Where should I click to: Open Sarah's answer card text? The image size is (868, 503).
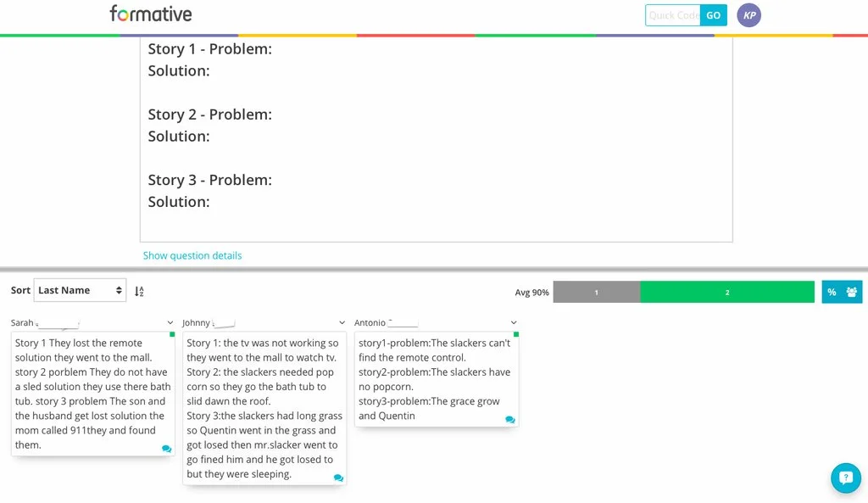(x=93, y=394)
